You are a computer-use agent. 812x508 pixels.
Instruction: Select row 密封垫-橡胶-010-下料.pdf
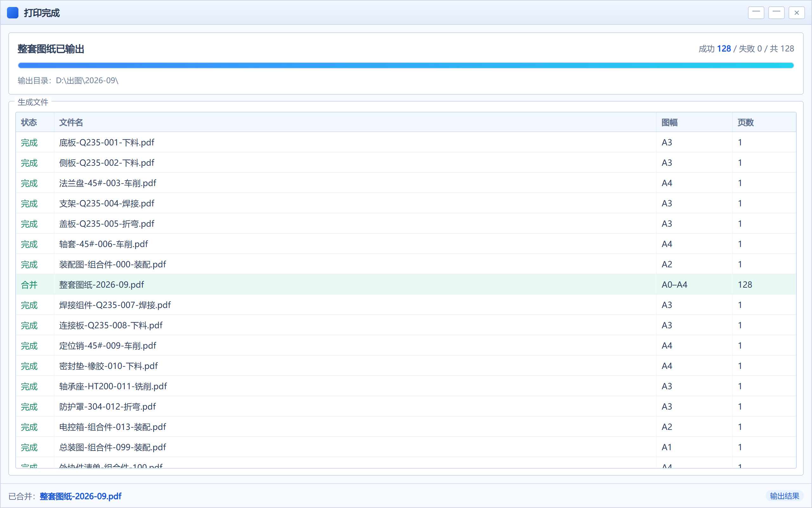[x=406, y=366]
